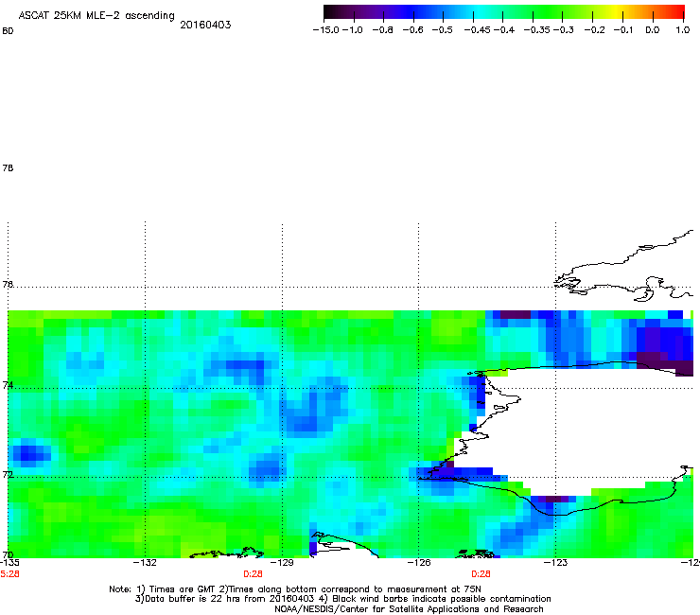Click the title 'ASCAT 25KM MLE-2 ascending'
This screenshot has height=615, width=700.
(96, 16)
